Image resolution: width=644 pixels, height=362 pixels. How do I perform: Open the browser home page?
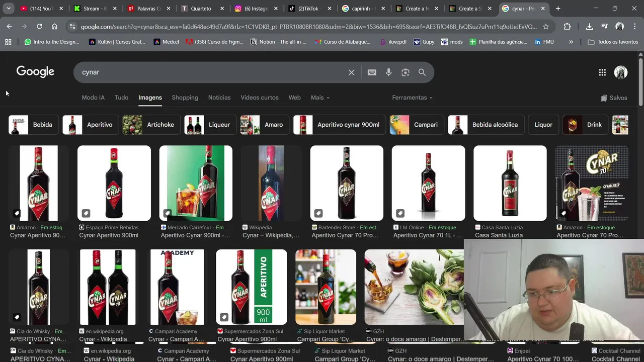coord(54,26)
